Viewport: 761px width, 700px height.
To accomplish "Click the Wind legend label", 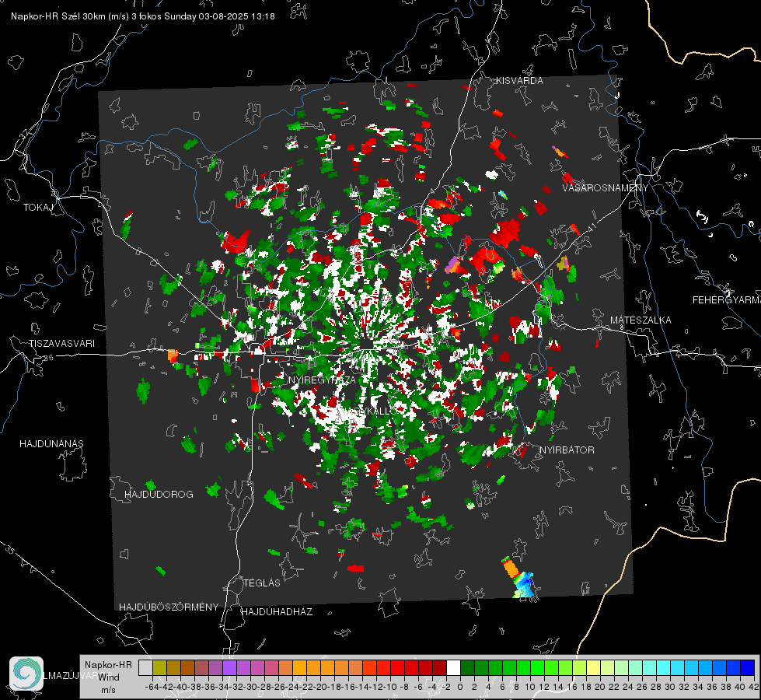I will pyautogui.click(x=108, y=677).
